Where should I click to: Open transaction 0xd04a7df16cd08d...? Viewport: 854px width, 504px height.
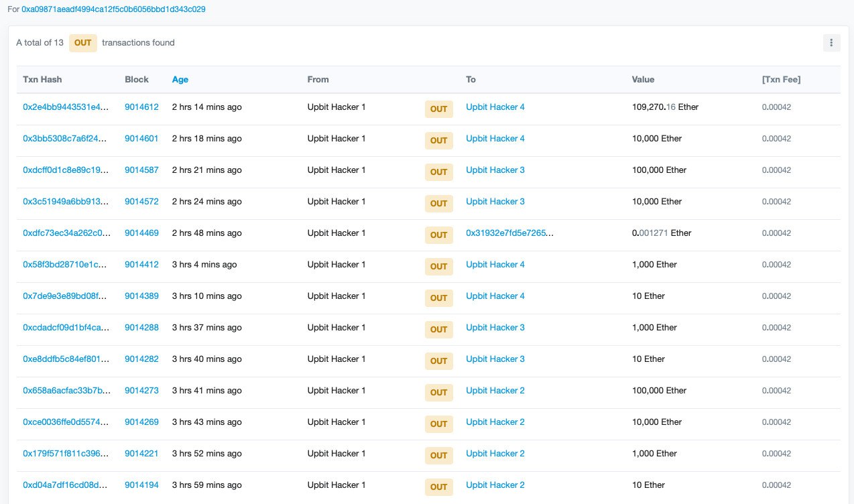click(x=65, y=485)
